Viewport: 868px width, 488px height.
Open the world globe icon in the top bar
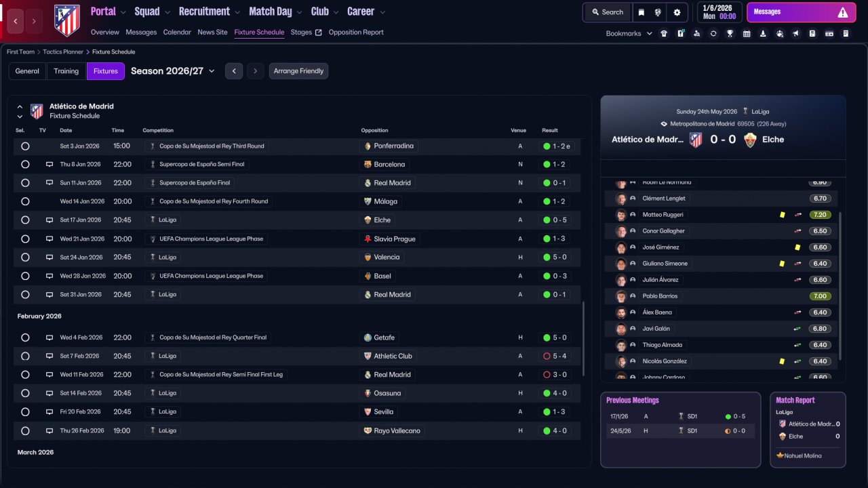coord(658,12)
